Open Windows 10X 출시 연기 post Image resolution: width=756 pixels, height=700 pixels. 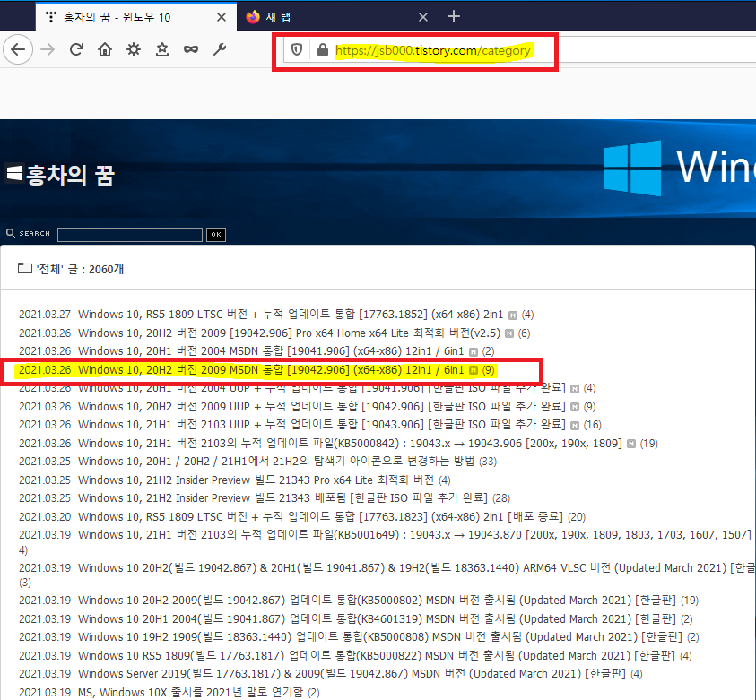pyautogui.click(x=190, y=692)
